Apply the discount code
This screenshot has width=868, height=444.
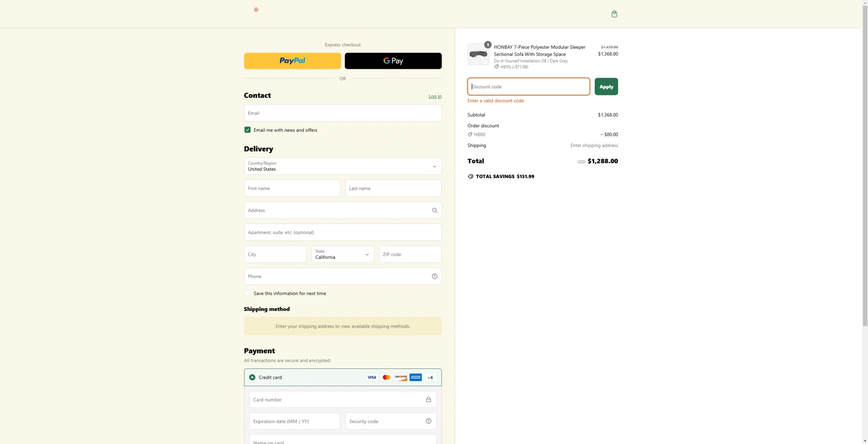pyautogui.click(x=606, y=87)
